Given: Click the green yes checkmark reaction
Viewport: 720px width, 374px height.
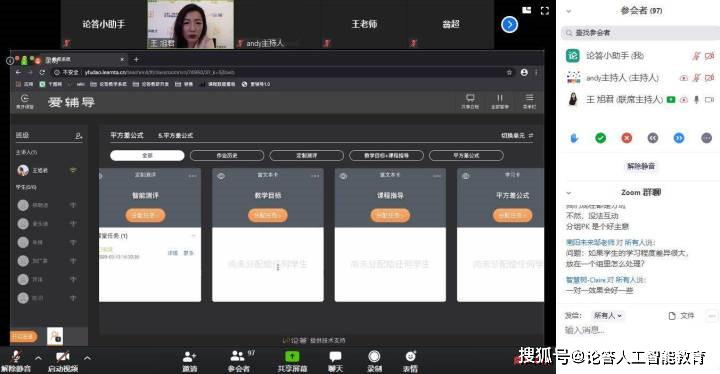Looking at the screenshot, I should click(600, 138).
